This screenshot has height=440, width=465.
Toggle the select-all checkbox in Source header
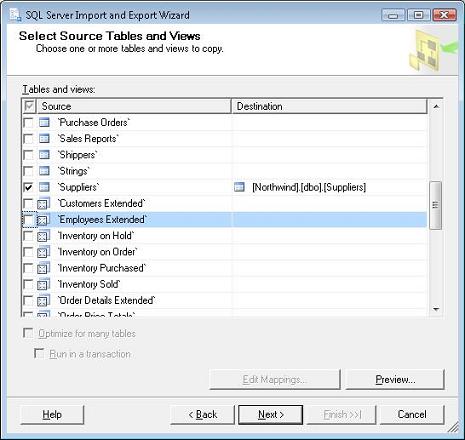[29, 106]
